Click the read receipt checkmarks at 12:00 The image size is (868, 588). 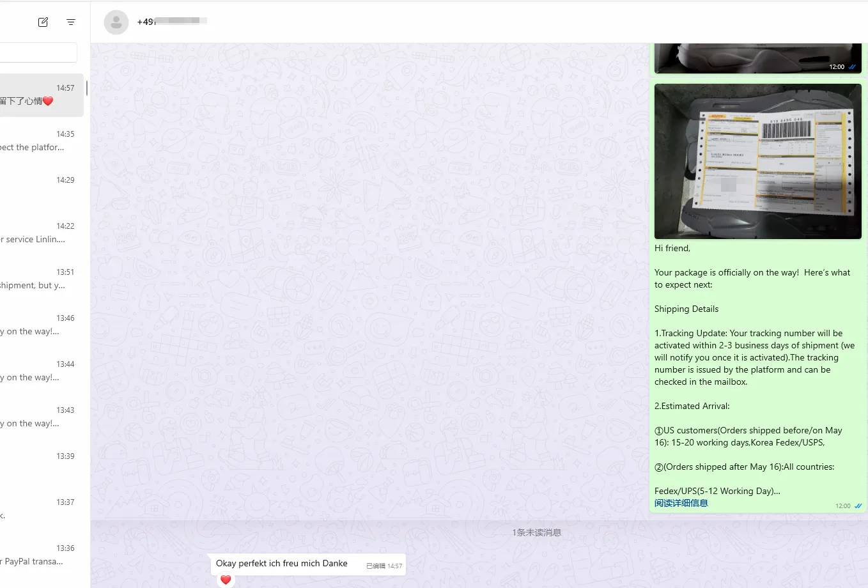point(858,506)
